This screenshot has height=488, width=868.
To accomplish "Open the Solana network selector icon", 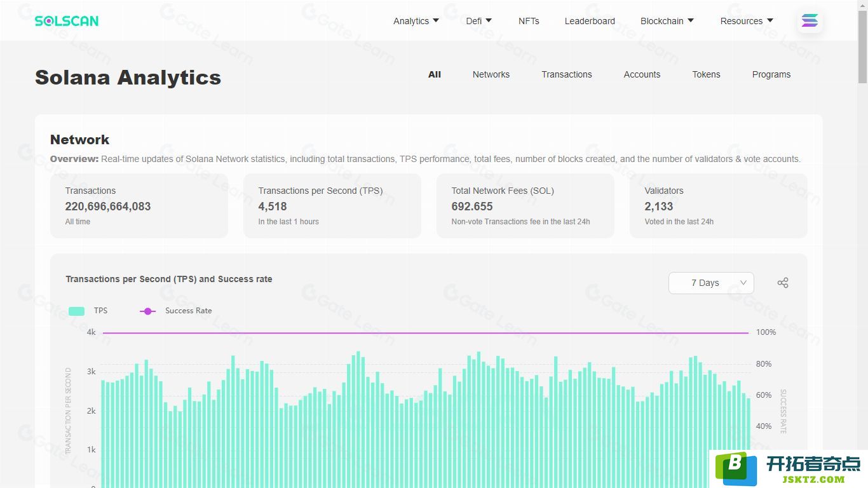I will tap(810, 21).
